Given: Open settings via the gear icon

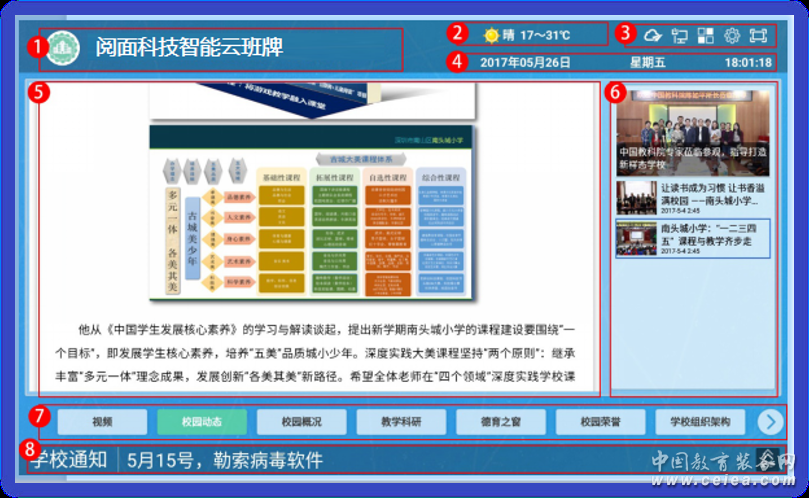Looking at the screenshot, I should (732, 36).
